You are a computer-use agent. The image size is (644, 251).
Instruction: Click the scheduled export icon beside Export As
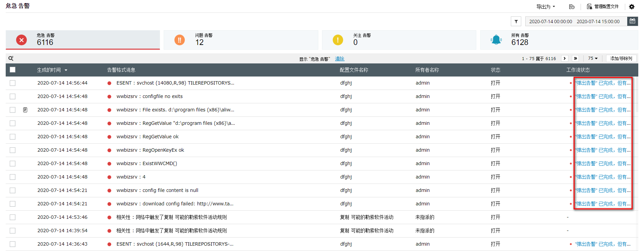tap(572, 7)
